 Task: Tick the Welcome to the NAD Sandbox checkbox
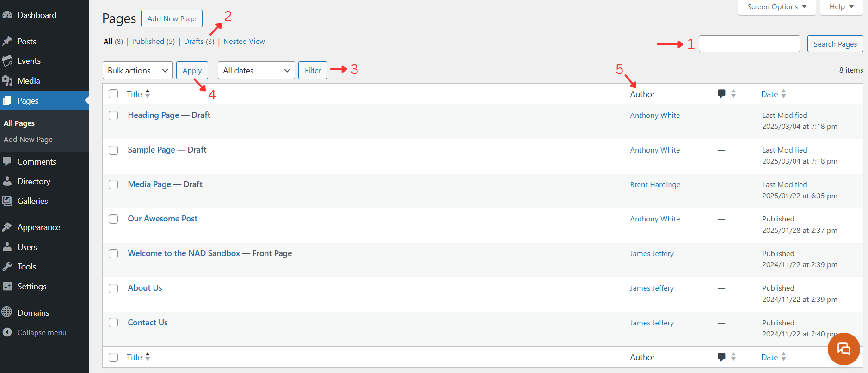pos(113,254)
